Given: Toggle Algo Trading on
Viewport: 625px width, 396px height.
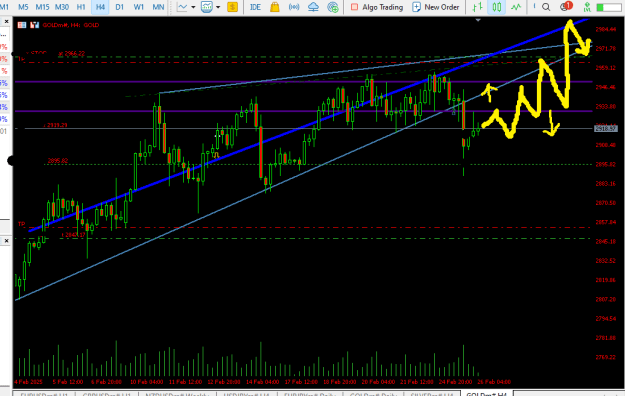Looking at the screenshot, I should 377,7.
